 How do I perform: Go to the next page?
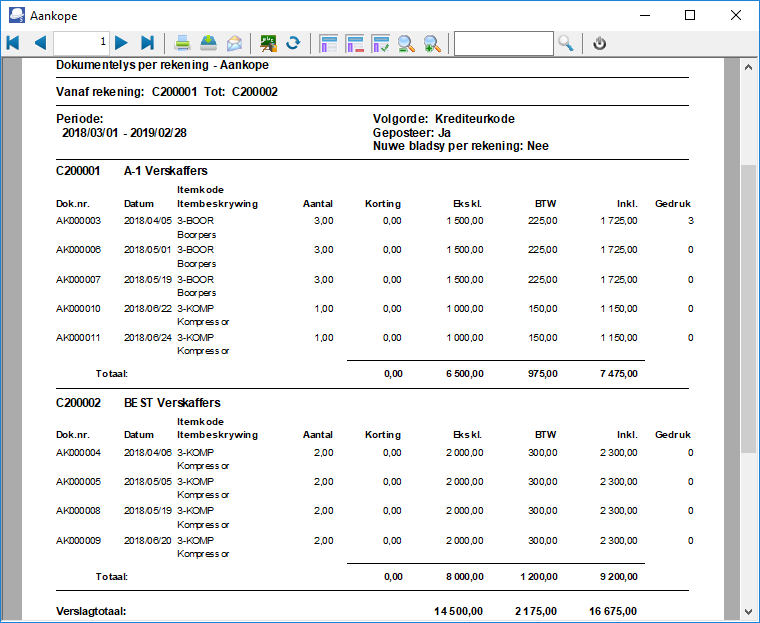(x=121, y=43)
